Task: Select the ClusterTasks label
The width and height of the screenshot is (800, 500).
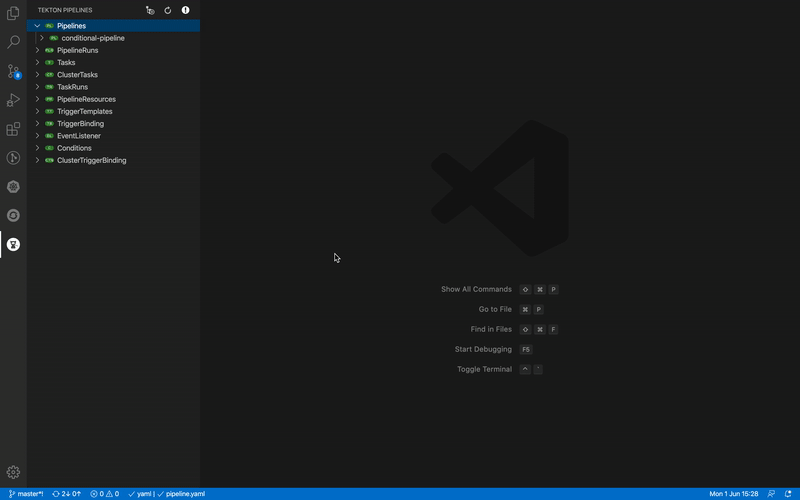Action: click(x=77, y=74)
